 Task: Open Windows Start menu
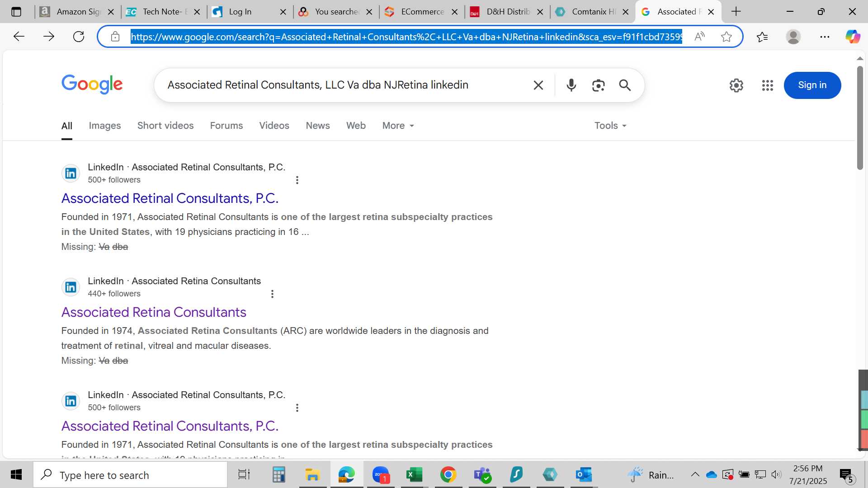tap(16, 475)
